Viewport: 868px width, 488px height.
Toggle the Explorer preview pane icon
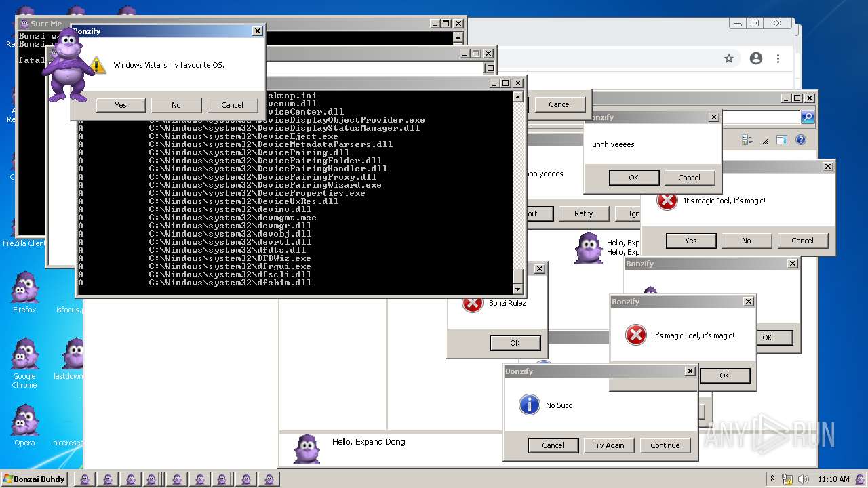(x=781, y=140)
